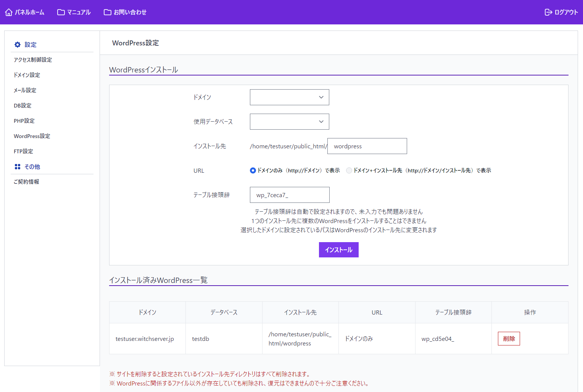Click the インストール済みWordPress一覧 heading

[x=158, y=280]
